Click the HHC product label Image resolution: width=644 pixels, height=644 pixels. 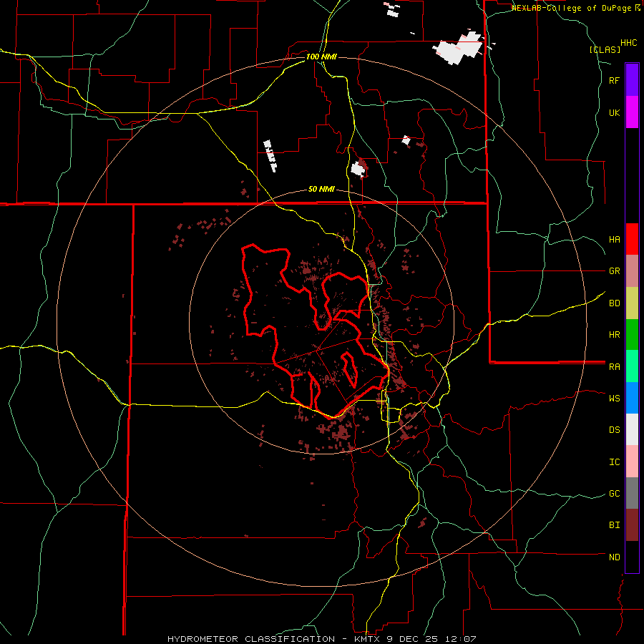tap(629, 43)
